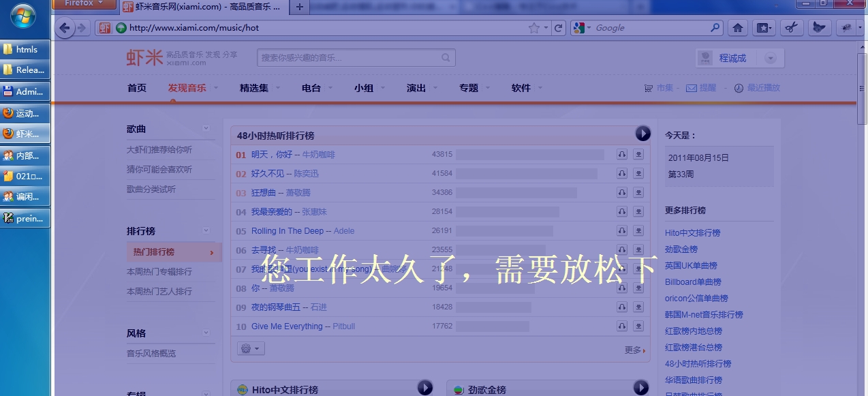
Task: Expand the 专题 menu arrow
Action: (488, 88)
